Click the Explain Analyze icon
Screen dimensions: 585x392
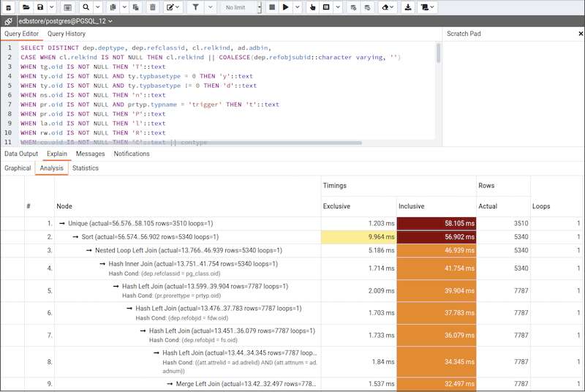click(x=326, y=7)
